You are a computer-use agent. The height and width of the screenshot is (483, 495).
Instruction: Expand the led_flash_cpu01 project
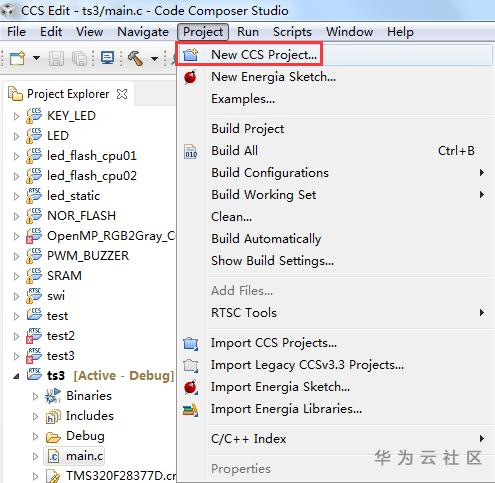pos(16,156)
